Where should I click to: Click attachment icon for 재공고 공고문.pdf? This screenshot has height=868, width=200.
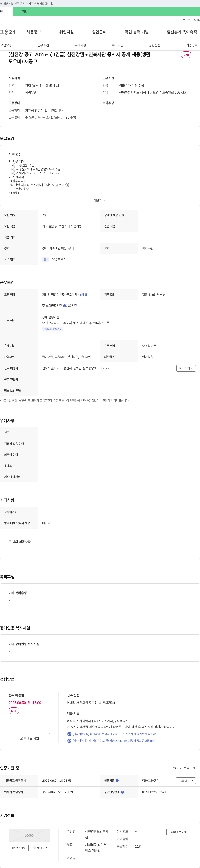pyautogui.click(x=69, y=741)
